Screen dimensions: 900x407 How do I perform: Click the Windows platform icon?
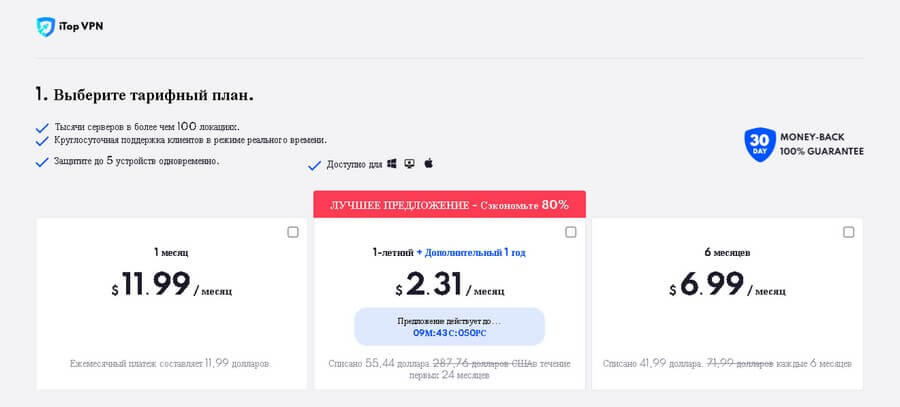(x=392, y=163)
